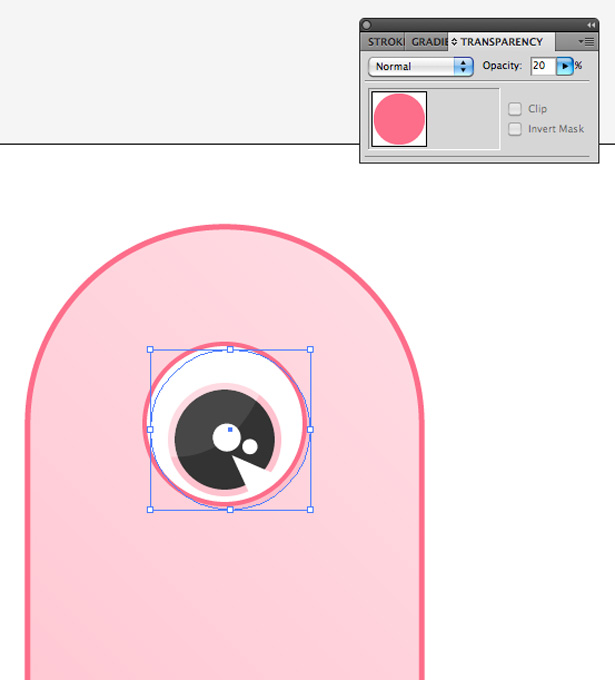This screenshot has width=615, height=680.
Task: Enable the Invert Mask checkbox
Action: [515, 129]
